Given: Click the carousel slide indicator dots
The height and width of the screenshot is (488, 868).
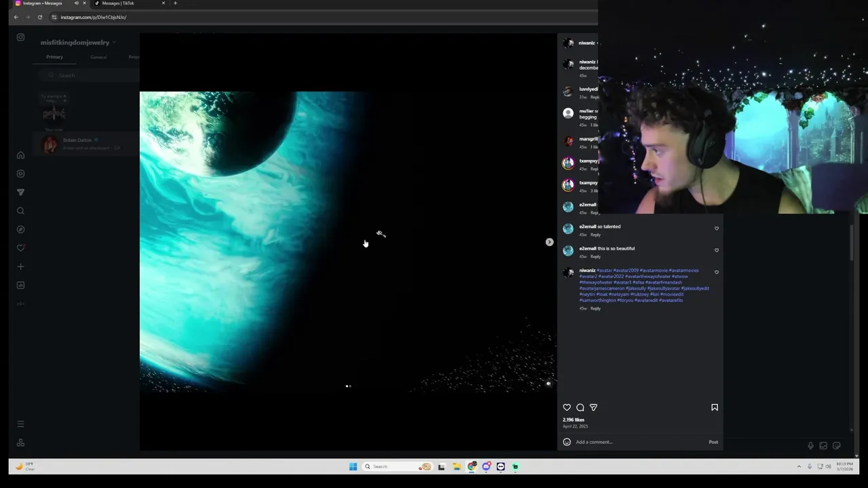Looking at the screenshot, I should click(348, 386).
